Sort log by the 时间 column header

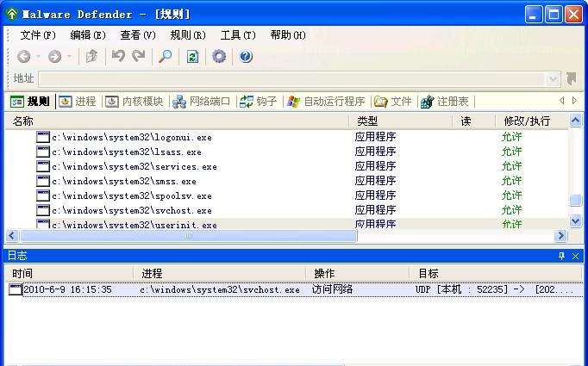(69, 274)
